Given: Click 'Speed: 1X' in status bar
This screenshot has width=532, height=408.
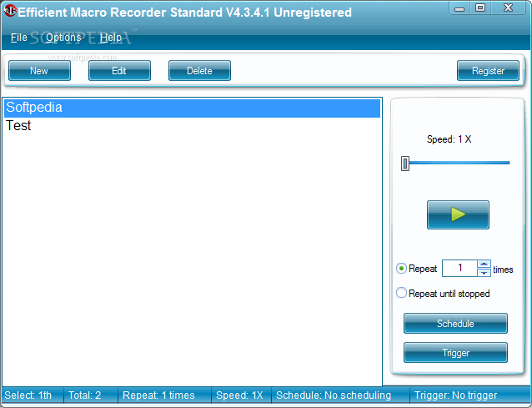Looking at the screenshot, I should coord(239,395).
